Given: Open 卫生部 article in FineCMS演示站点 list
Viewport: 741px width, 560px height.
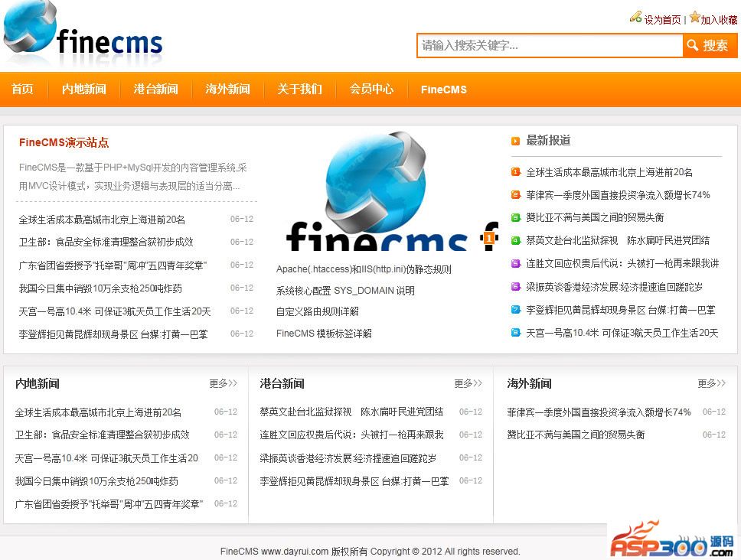Looking at the screenshot, I should click(106, 242).
